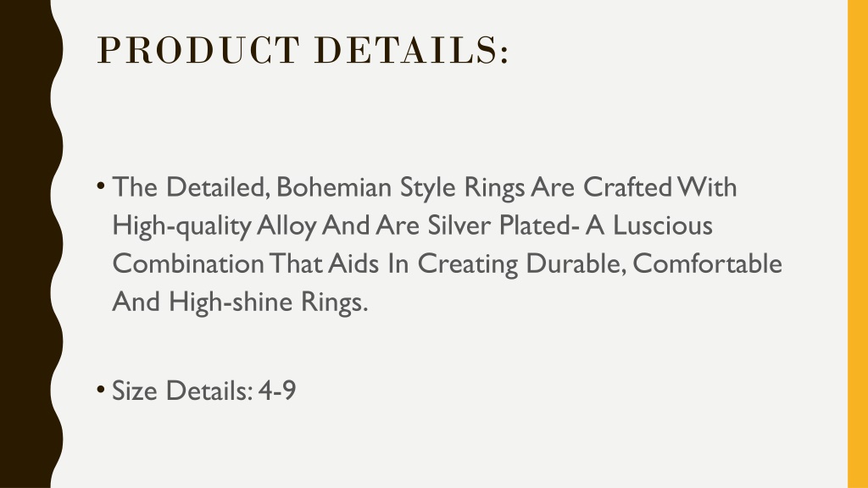Click the word PRODUCT in title
The width and height of the screenshot is (868, 488).
[198, 50]
